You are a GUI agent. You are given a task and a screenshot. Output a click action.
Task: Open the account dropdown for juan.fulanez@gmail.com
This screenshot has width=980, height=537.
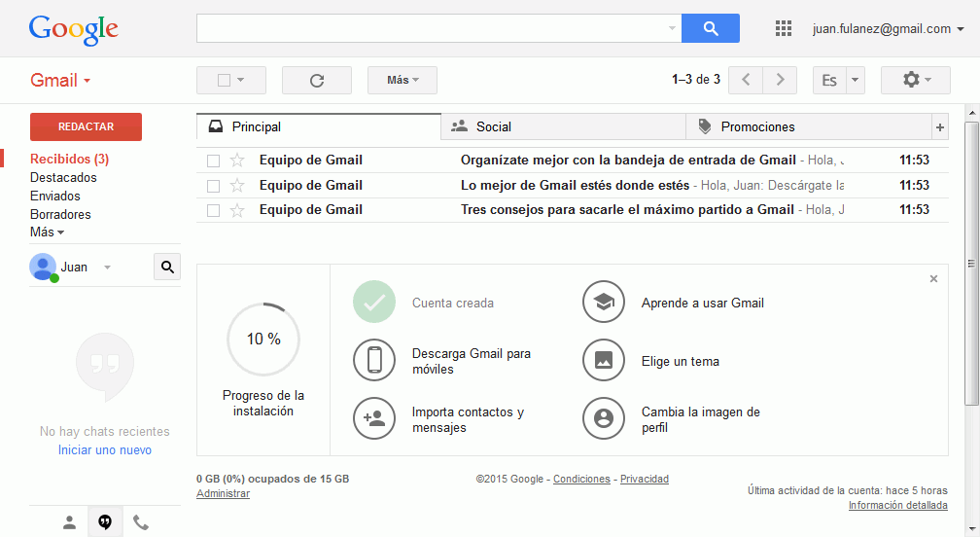961,29
